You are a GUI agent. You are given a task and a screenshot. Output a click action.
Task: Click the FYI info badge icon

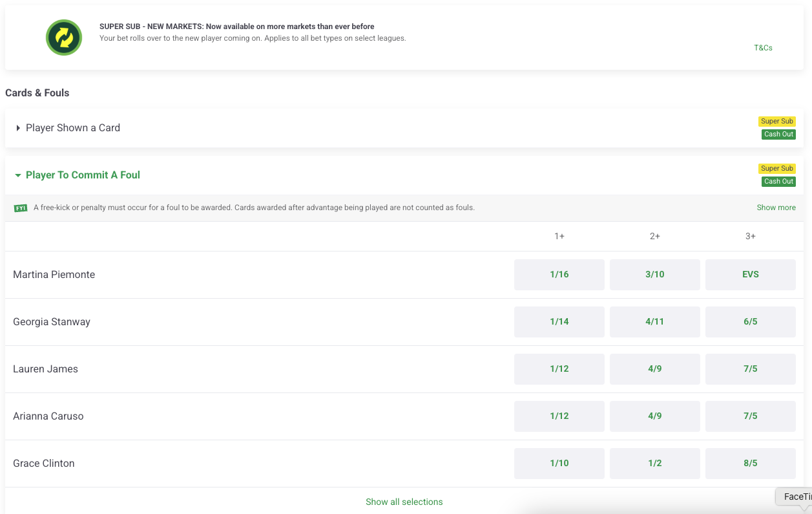21,208
